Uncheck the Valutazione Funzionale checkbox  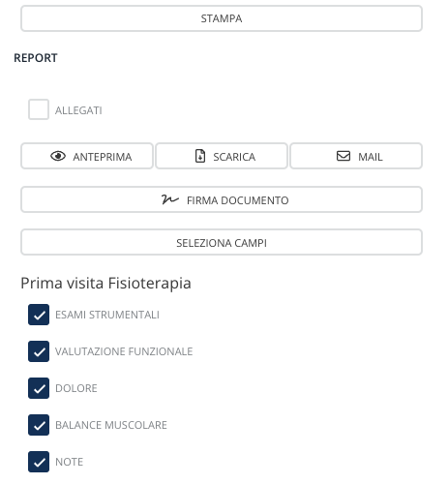click(x=39, y=351)
